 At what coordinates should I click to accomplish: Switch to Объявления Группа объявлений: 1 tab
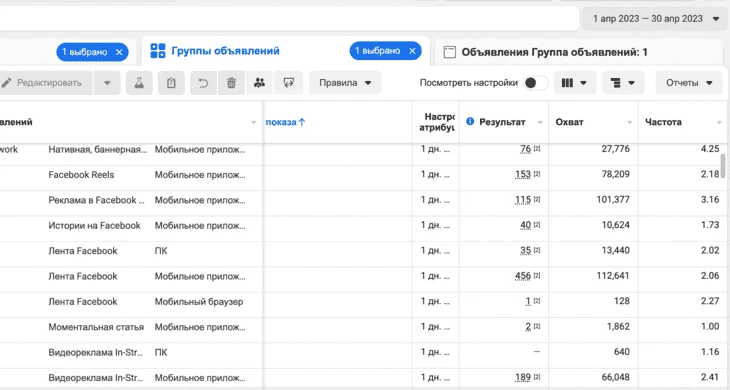coord(554,52)
